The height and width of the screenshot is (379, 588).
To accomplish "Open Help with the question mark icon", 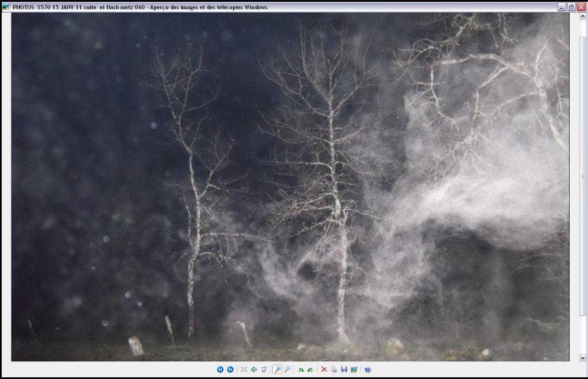I will (x=367, y=370).
